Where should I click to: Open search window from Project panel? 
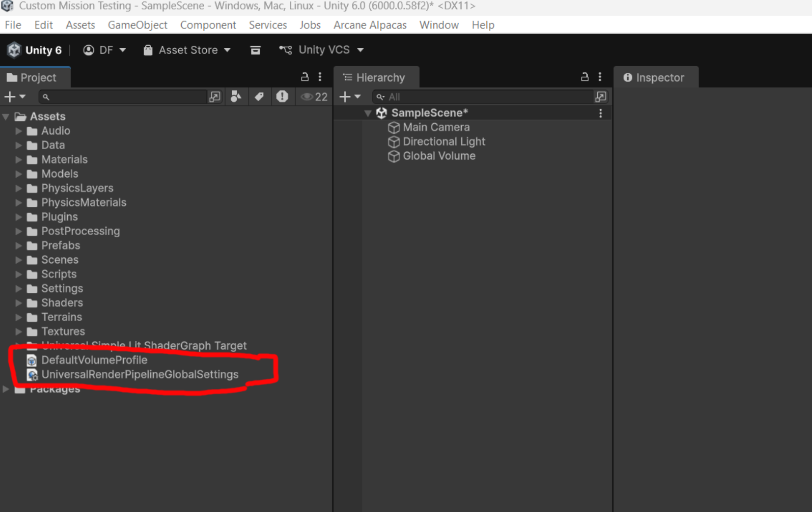pyautogui.click(x=215, y=97)
